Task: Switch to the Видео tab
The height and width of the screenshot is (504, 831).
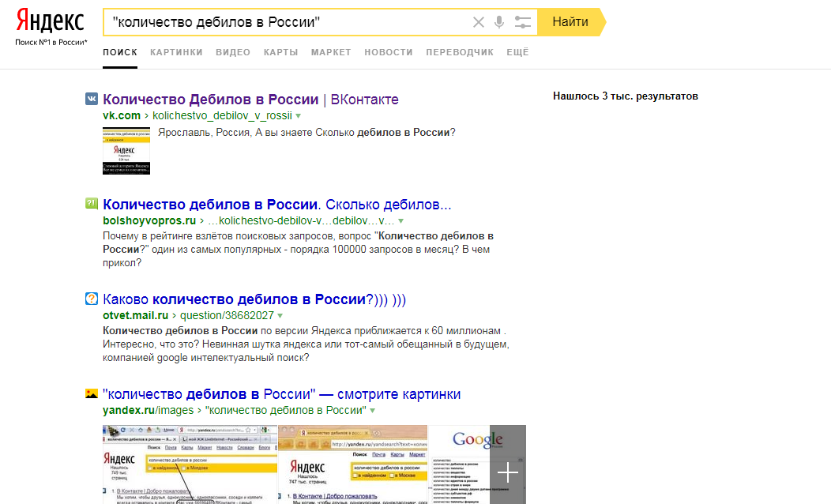Action: point(233,52)
